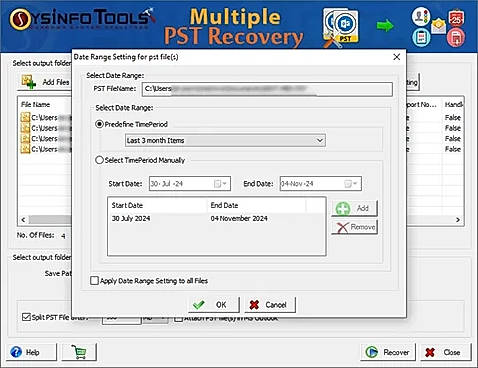Screen dimensions: 478x368
Task: Open the Last 3 month Items dropdown
Action: pyautogui.click(x=225, y=140)
